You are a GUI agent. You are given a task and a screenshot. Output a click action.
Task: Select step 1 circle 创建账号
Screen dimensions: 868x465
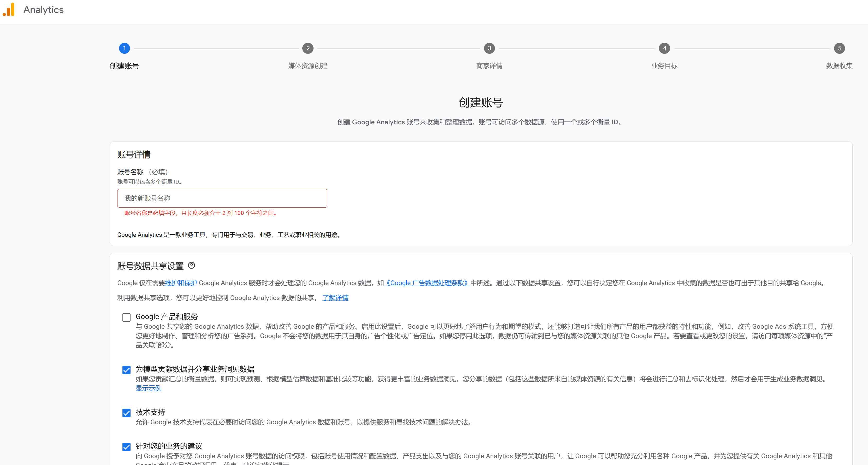(x=124, y=48)
